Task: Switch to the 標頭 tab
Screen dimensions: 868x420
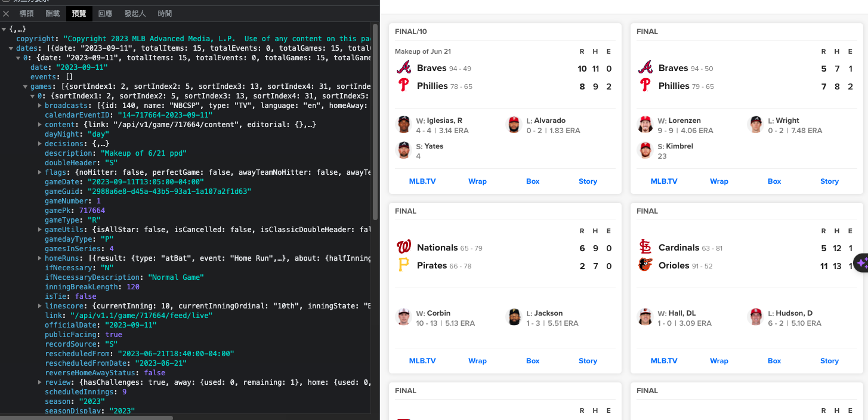Action: coord(26,13)
